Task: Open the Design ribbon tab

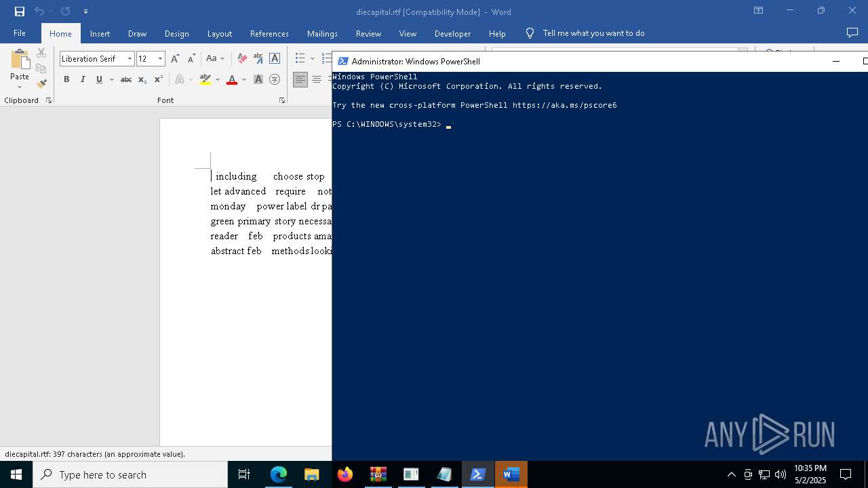Action: 176,33
